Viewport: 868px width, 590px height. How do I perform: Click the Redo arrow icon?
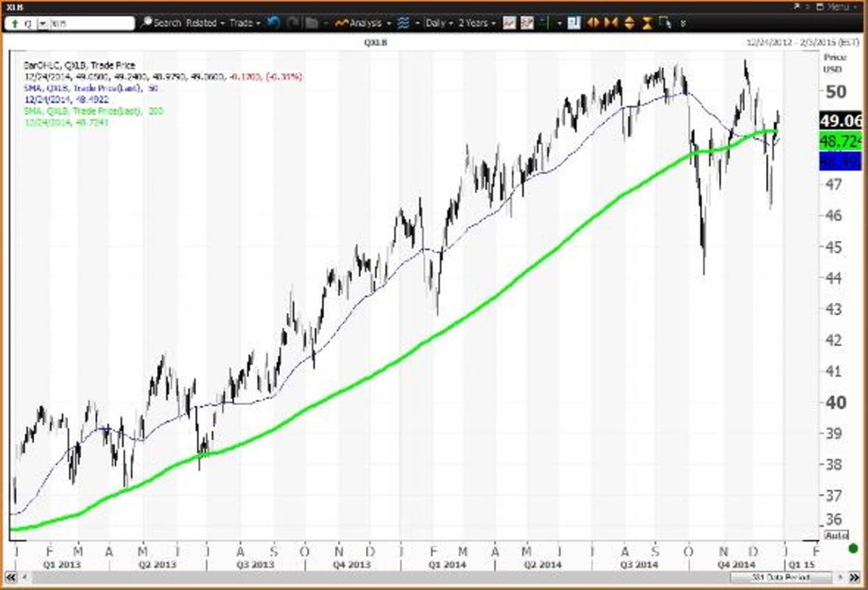(x=292, y=22)
